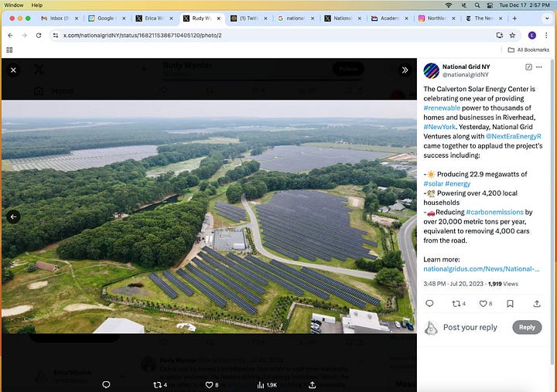
Task: Click the browser forward arrow
Action: (24, 35)
